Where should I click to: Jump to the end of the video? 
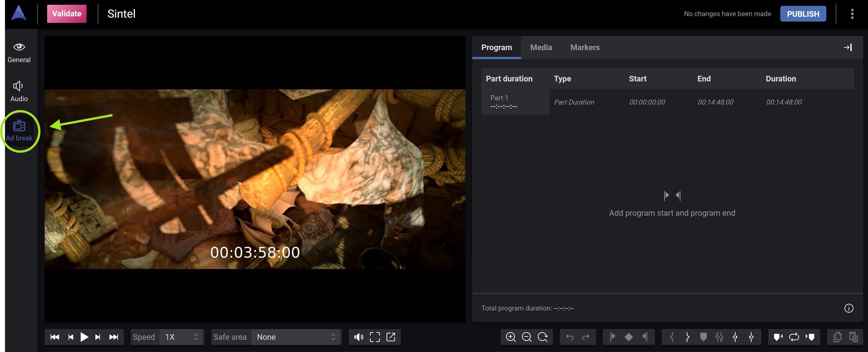113,337
